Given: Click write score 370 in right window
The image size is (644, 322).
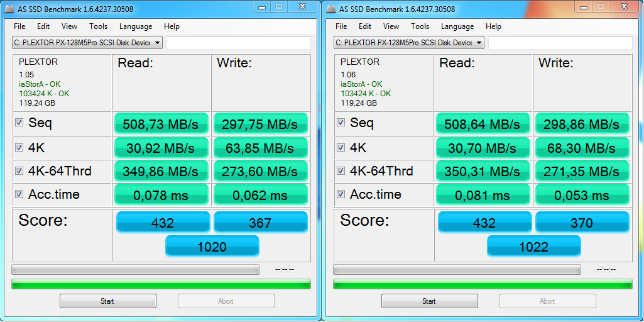Looking at the screenshot, I should coord(582,223).
